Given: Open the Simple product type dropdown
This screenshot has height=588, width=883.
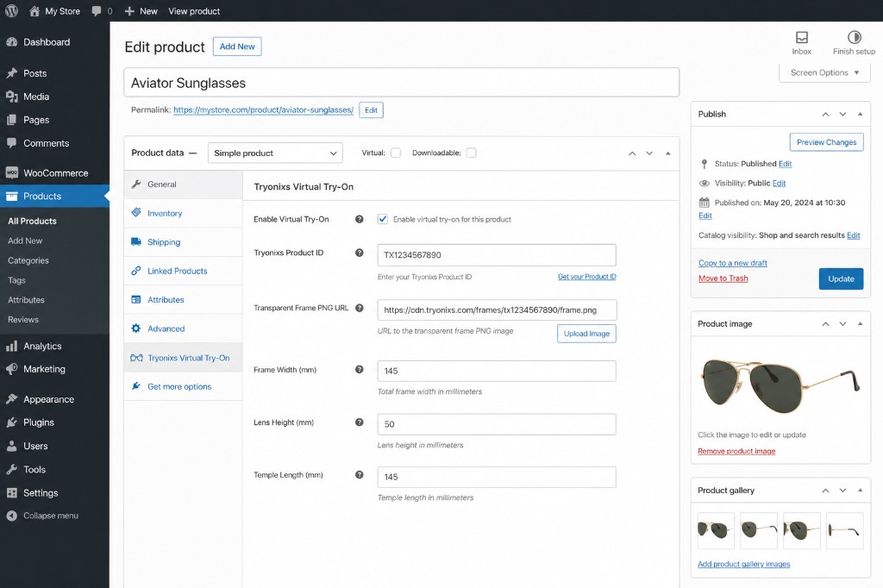Looking at the screenshot, I should click(275, 153).
